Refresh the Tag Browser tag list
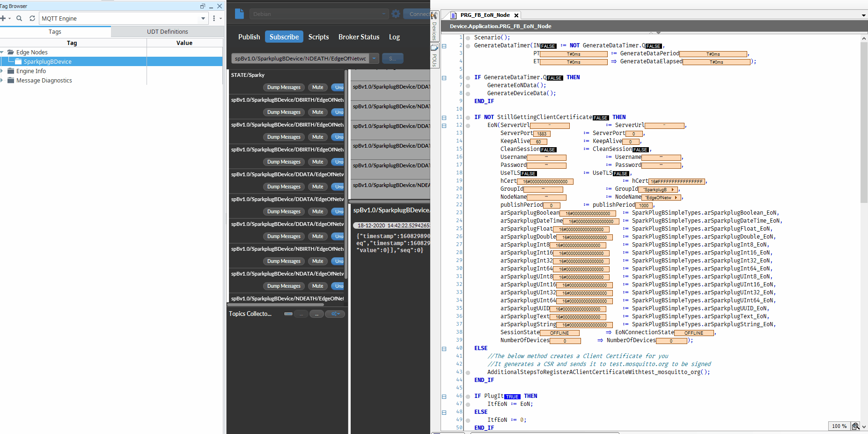 (32, 18)
